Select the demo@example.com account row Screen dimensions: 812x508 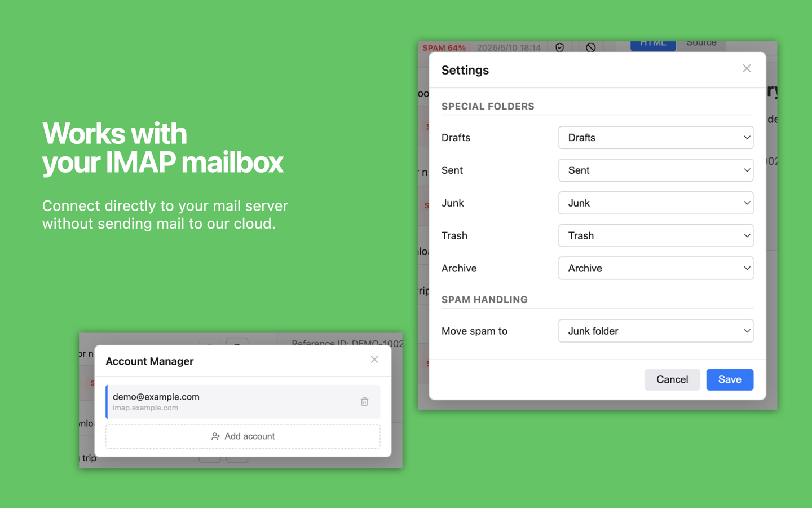[243, 402]
